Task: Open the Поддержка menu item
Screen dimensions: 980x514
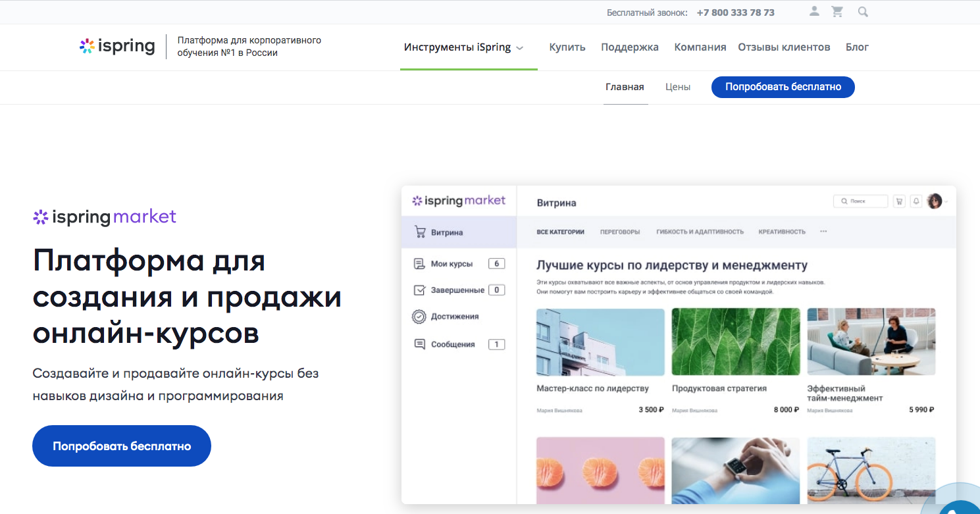Action: pyautogui.click(x=630, y=47)
